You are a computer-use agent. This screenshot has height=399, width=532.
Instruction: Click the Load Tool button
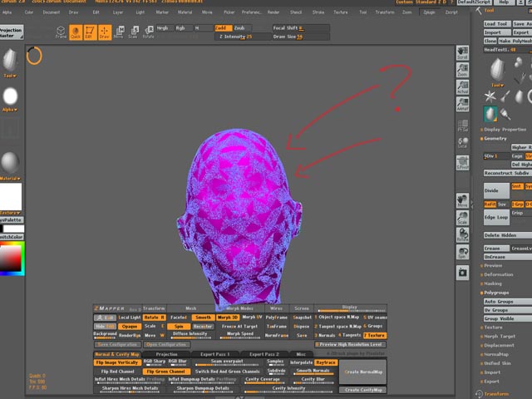click(x=497, y=24)
